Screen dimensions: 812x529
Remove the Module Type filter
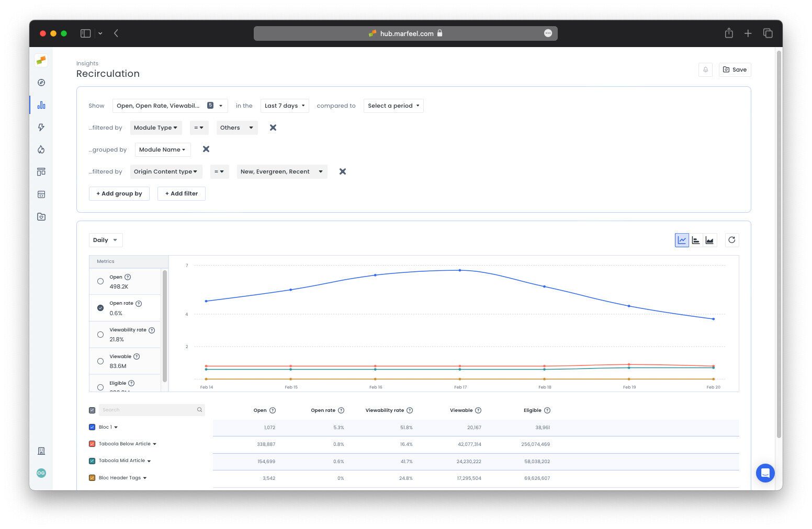(x=273, y=128)
